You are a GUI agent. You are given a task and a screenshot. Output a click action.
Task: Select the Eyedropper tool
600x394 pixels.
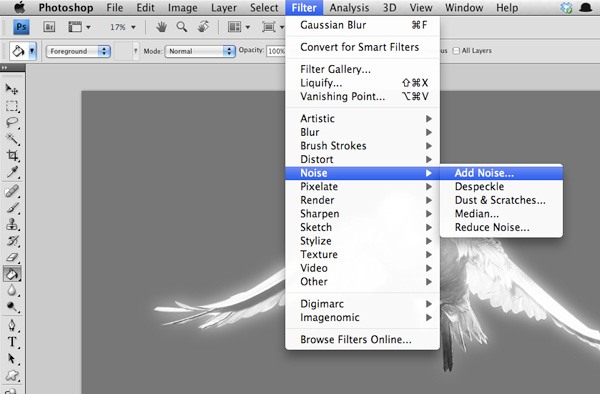(x=12, y=172)
